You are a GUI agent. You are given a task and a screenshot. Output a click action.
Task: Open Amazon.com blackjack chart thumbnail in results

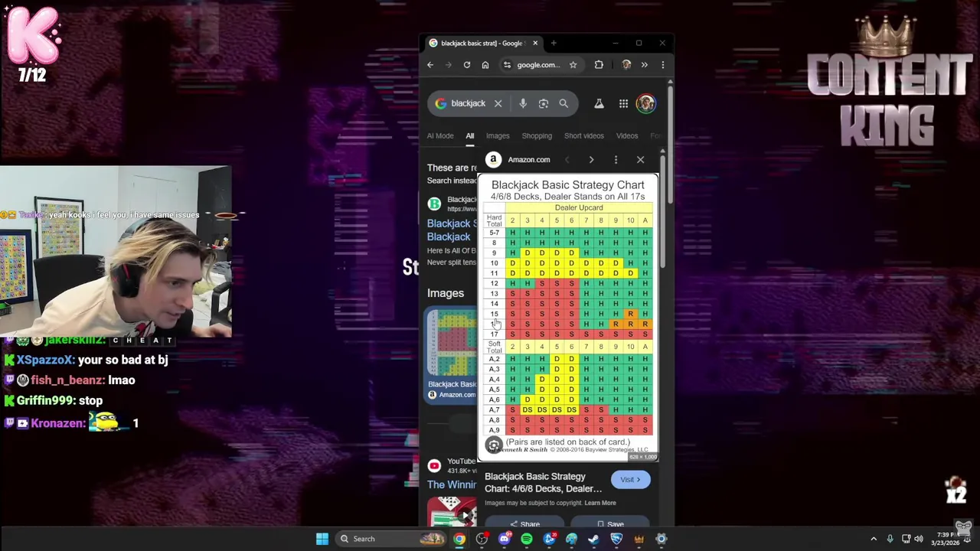pos(452,354)
